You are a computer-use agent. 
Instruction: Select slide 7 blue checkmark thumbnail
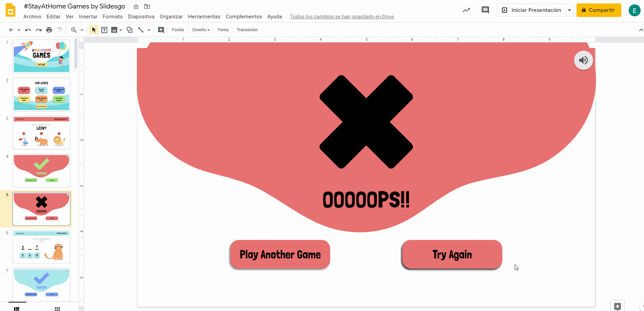point(41,285)
